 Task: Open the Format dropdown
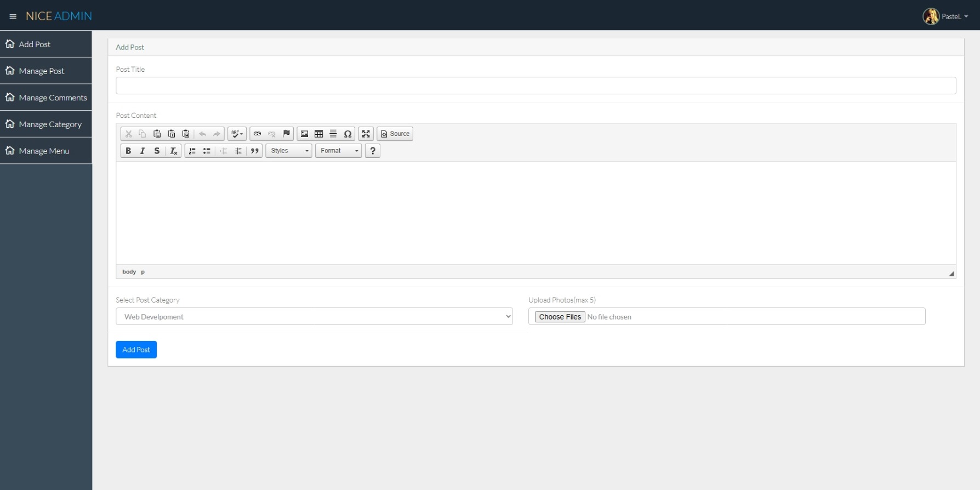click(x=339, y=151)
